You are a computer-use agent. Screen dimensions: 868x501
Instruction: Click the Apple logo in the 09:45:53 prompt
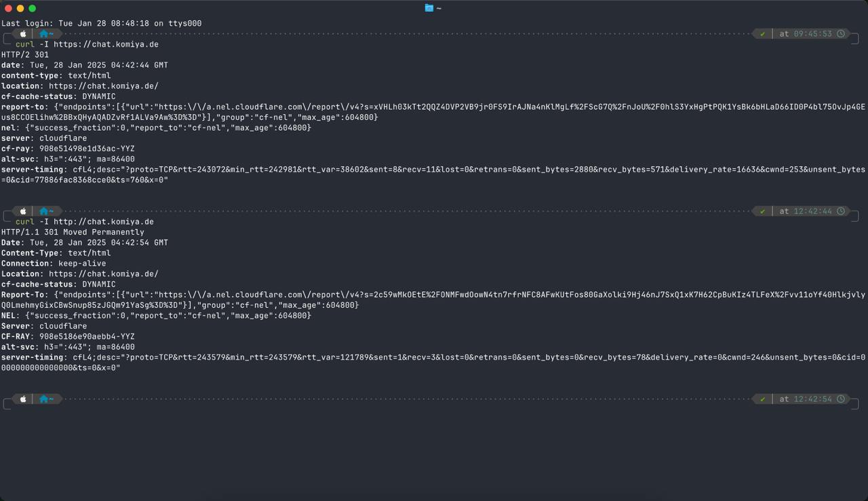(23, 34)
